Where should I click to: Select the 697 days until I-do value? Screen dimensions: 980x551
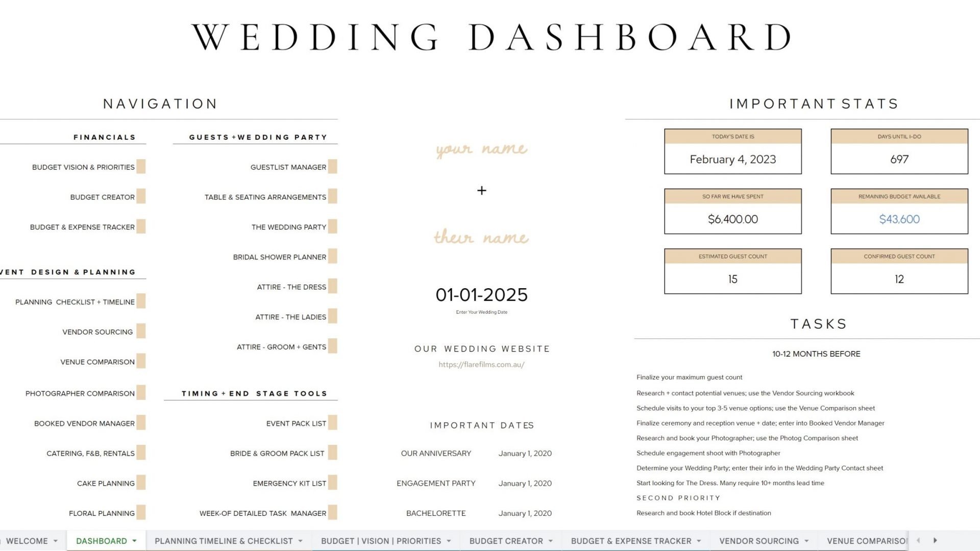899,159
